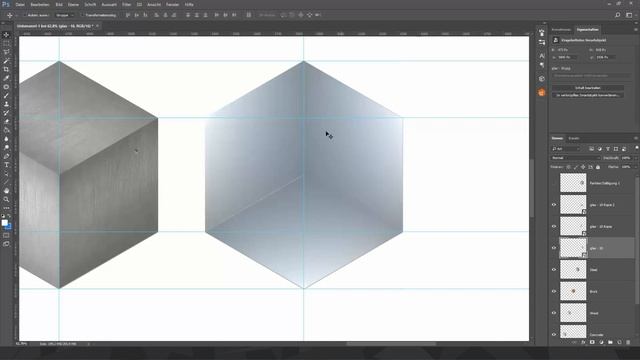Open the Layers panel flyout menu

click(636, 138)
